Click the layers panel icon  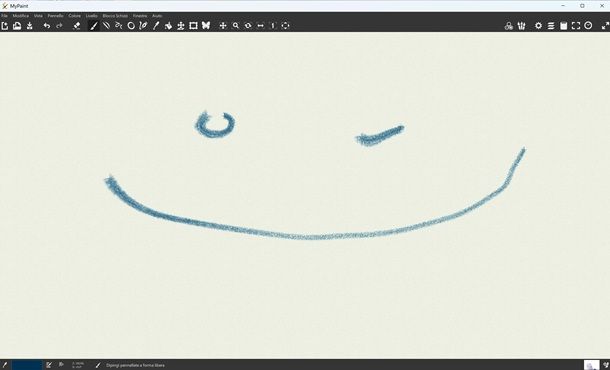click(551, 26)
